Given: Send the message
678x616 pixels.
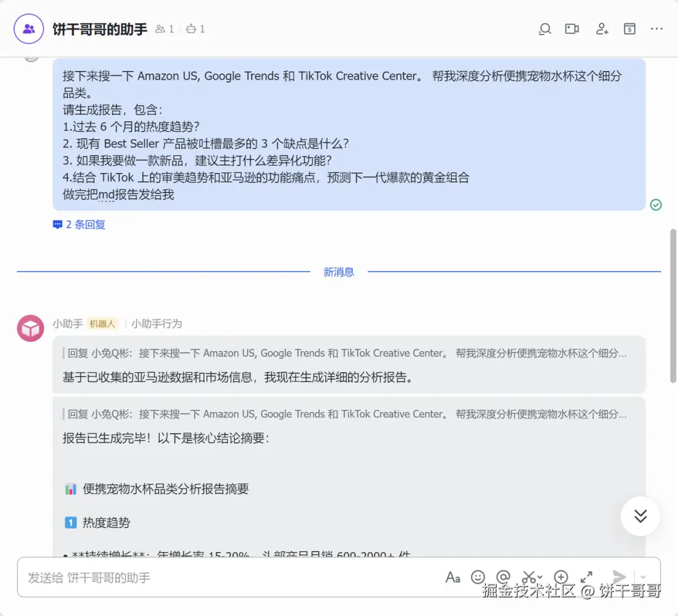Looking at the screenshot, I should tap(619, 576).
